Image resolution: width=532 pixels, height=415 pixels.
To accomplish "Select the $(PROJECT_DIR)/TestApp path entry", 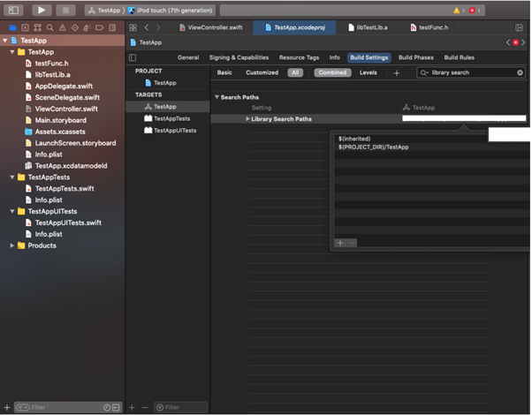I will (x=373, y=147).
